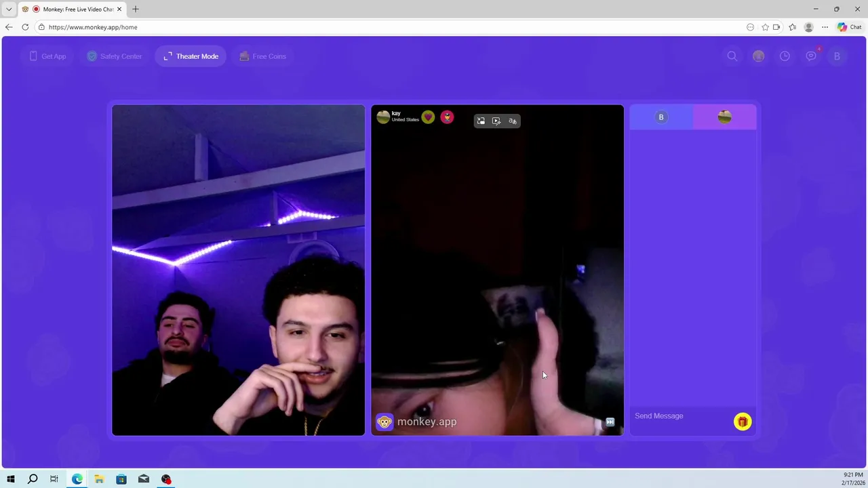Image resolution: width=868 pixels, height=488 pixels.
Task: Go back in the browser
Action: coord(9,27)
